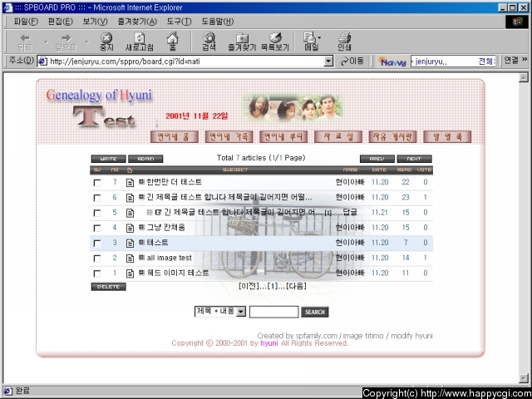The image size is (532, 399).
Task: Refresh the page with 새로고침 icon
Action: pyautogui.click(x=140, y=42)
